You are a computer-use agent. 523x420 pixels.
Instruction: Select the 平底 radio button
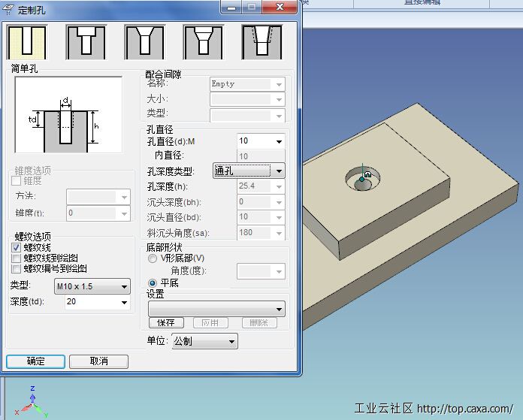click(153, 283)
